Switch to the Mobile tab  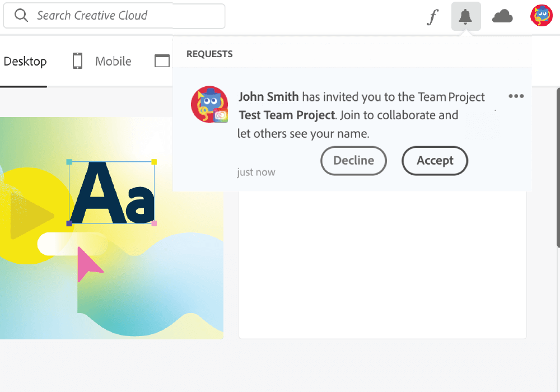pos(113,61)
